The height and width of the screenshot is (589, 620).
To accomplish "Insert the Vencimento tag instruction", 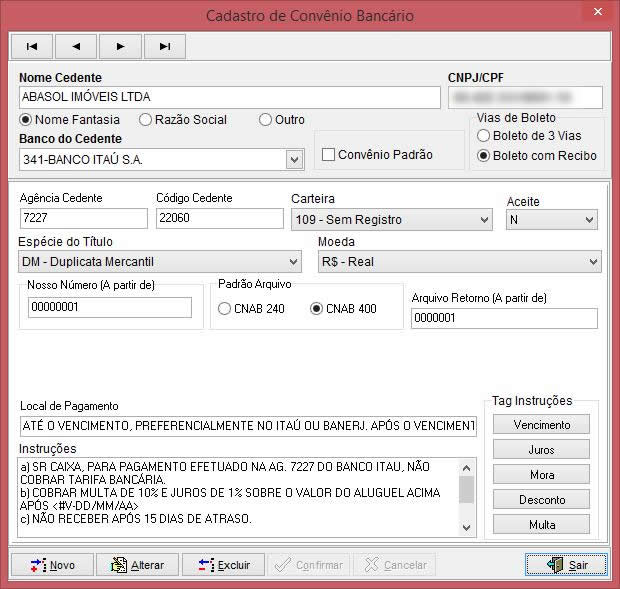I will point(541,425).
